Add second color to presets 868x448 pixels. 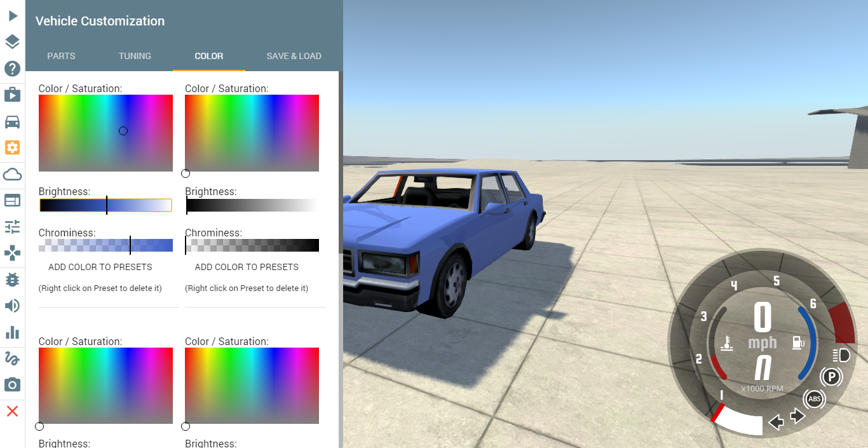point(247,267)
